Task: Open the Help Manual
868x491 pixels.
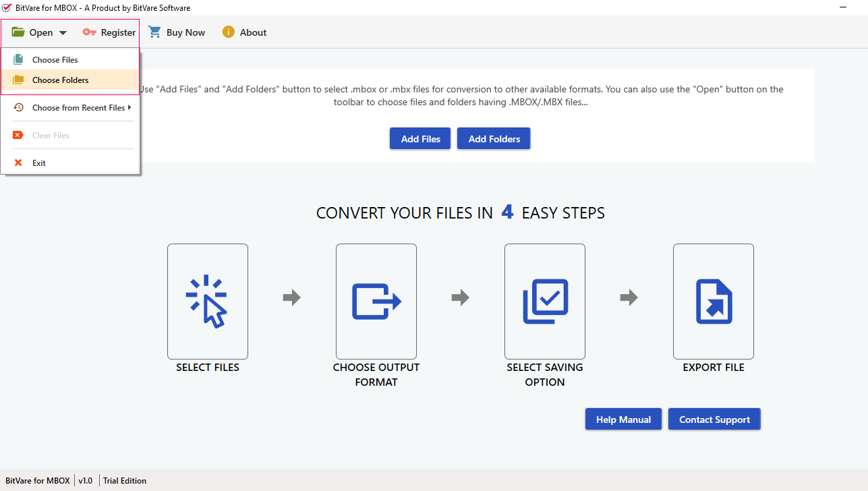Action: coord(623,420)
